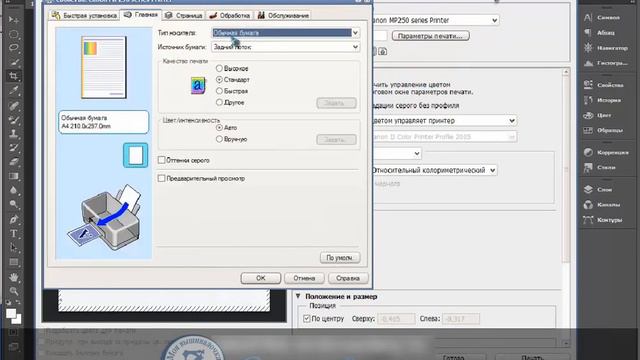Click Справка help button
Image resolution: width=640 pixels, height=360 pixels.
pos(348,278)
